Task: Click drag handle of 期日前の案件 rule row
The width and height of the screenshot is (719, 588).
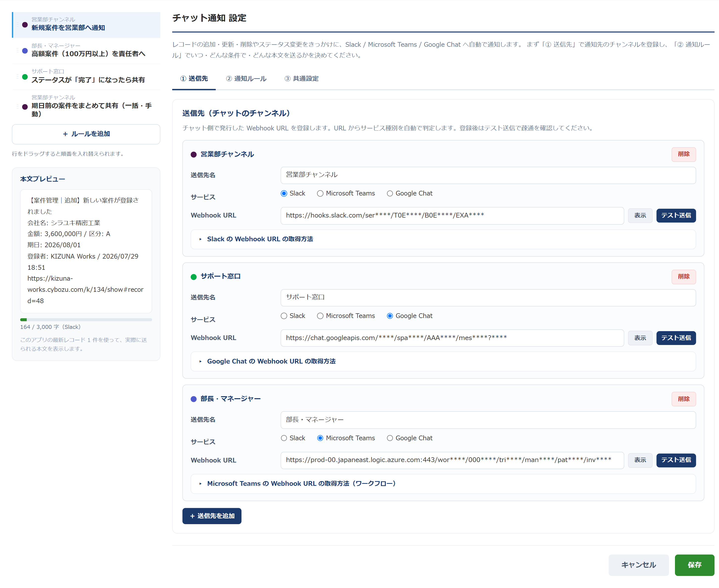Action: 17,107
